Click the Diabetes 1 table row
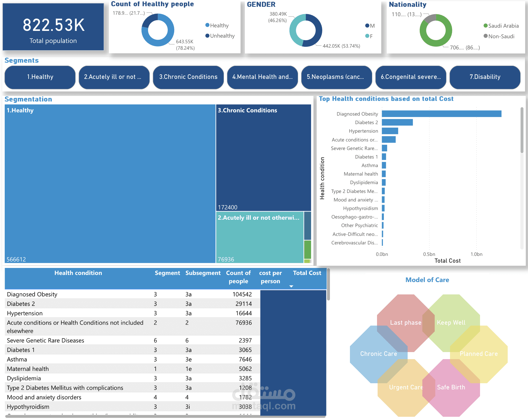Viewport: 528px width, 420px height. [x=132, y=350]
